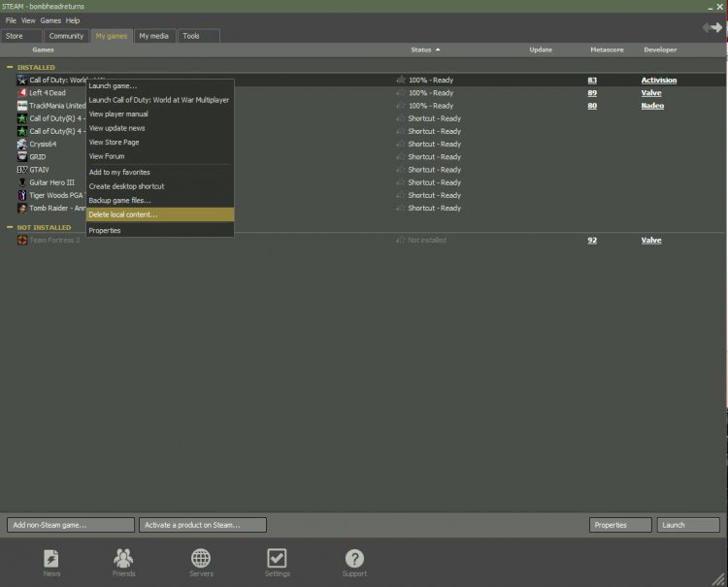
Task: Open the Help menu
Action: 73,20
